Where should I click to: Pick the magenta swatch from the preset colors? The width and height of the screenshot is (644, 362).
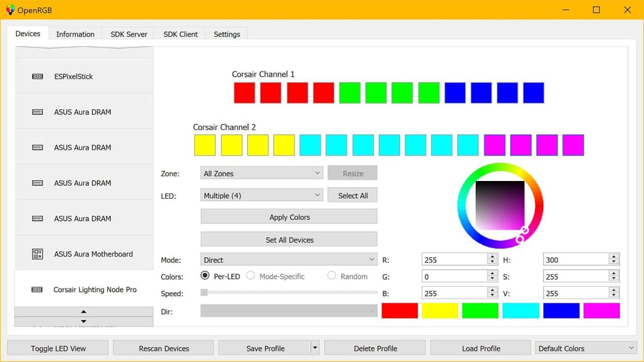click(601, 311)
